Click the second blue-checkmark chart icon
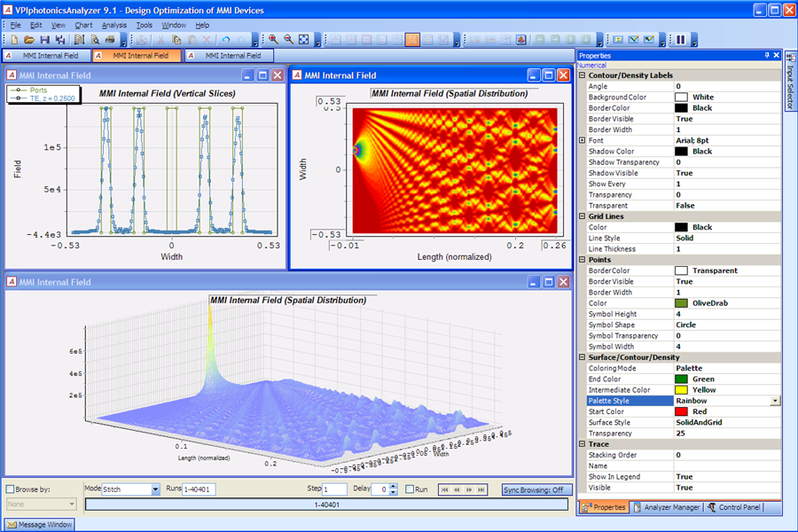This screenshot has height=532, width=798. (649, 40)
